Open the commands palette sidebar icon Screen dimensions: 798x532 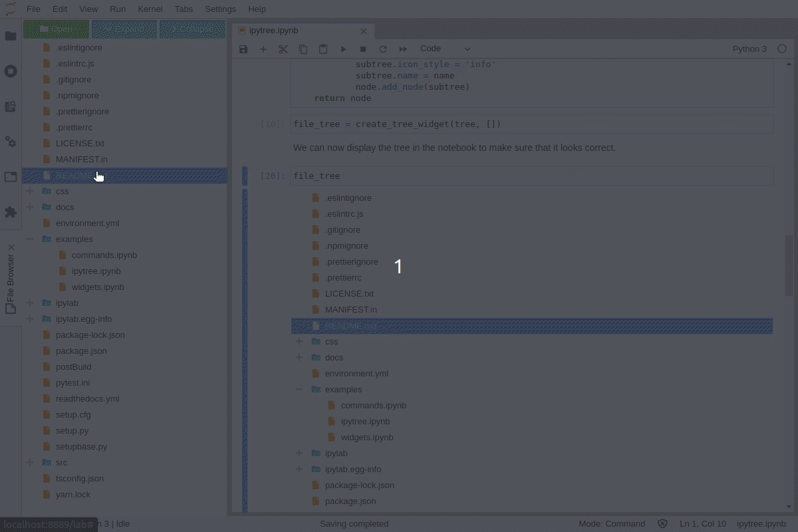coord(11,106)
